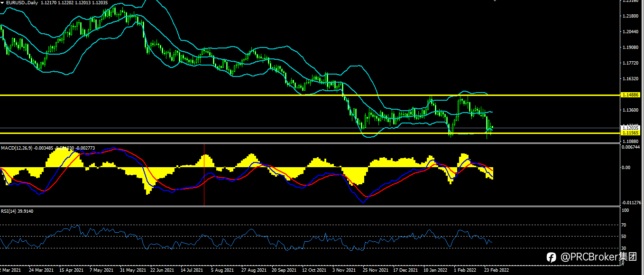The width and height of the screenshot is (644, 275).
Task: Click the yellow 1.14886 price label
Action: pyautogui.click(x=631, y=95)
